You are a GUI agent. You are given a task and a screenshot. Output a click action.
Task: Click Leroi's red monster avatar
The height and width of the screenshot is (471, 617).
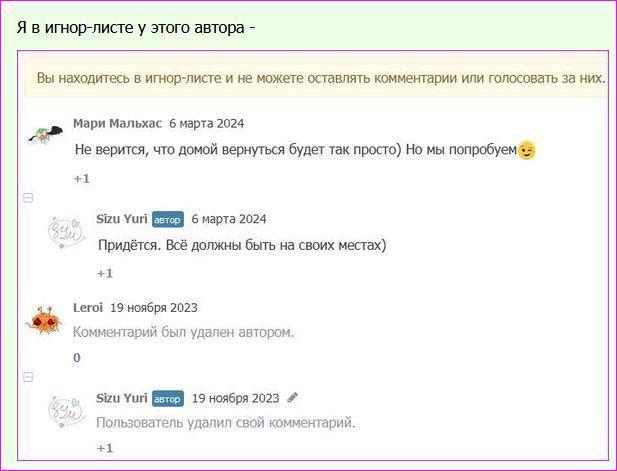46,320
